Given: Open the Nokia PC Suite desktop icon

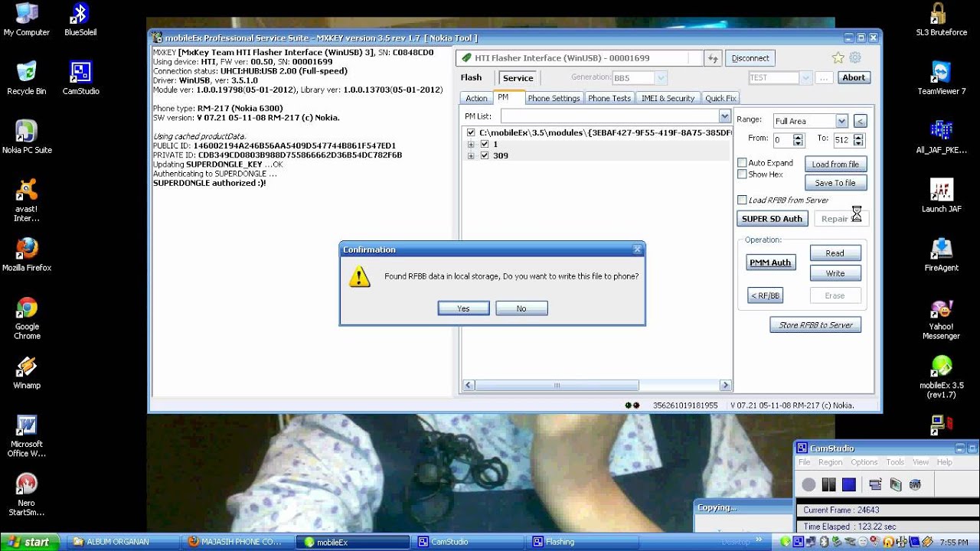Looking at the screenshot, I should click(x=27, y=138).
